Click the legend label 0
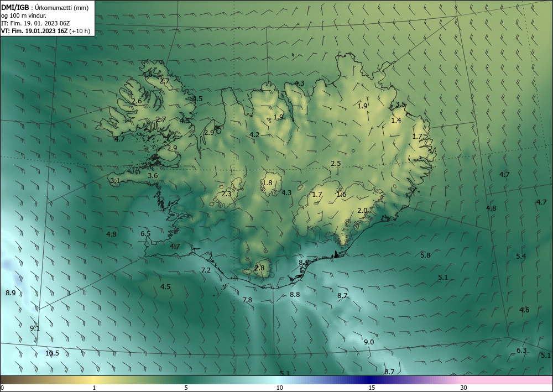The height and width of the screenshot is (392, 553). 2,388
